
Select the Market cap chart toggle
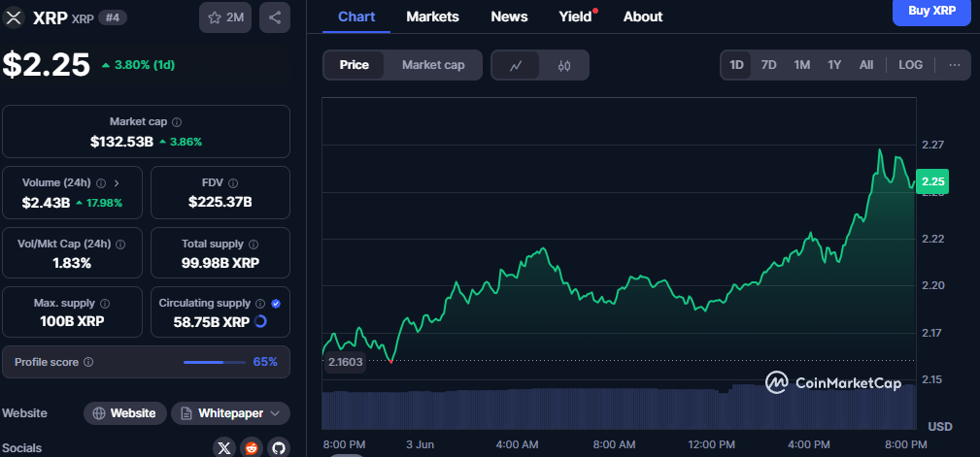tap(433, 65)
